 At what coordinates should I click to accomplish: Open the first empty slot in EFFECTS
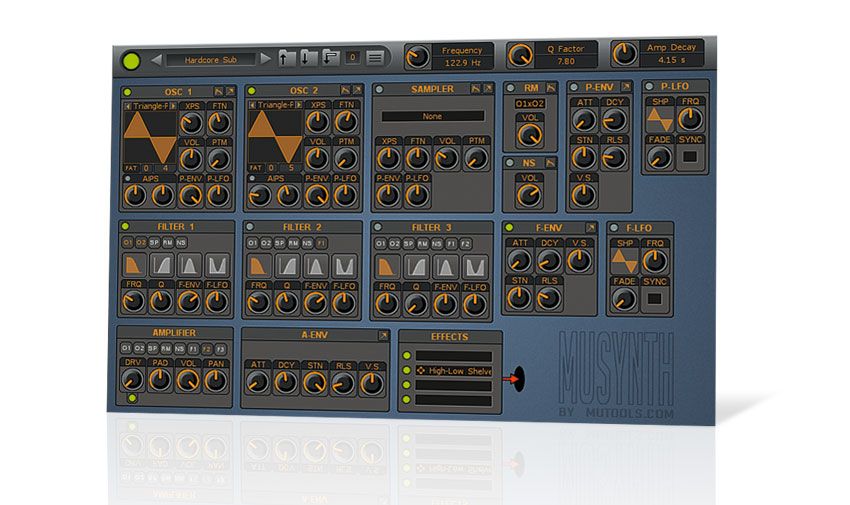pyautogui.click(x=454, y=356)
